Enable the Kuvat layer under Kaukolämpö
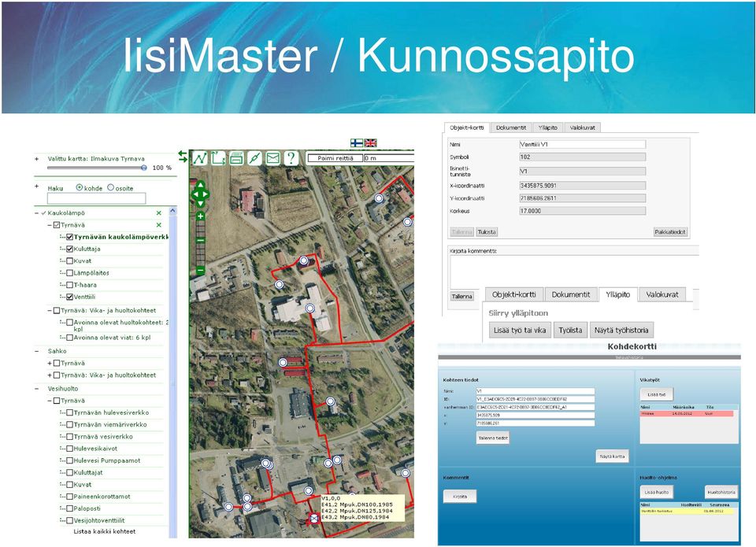The height and width of the screenshot is (547, 756). (69, 261)
